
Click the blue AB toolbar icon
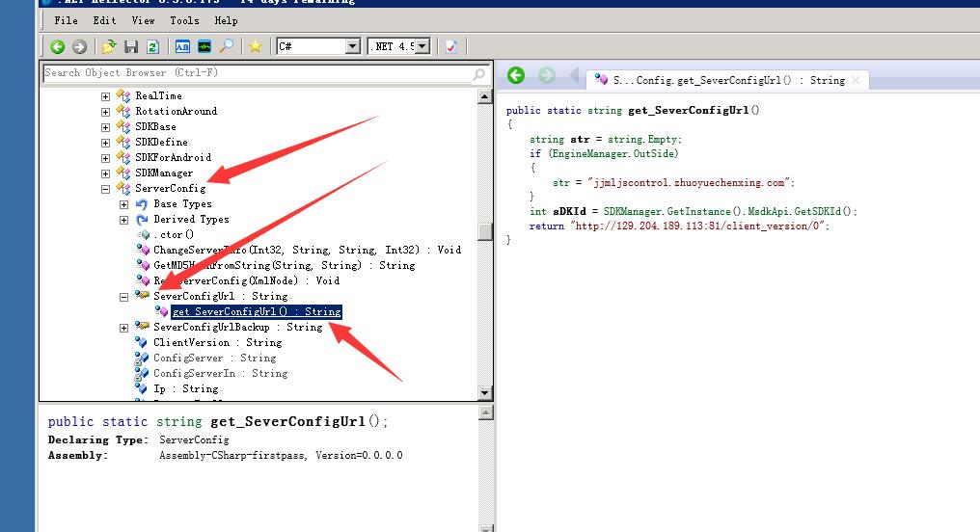(182, 46)
